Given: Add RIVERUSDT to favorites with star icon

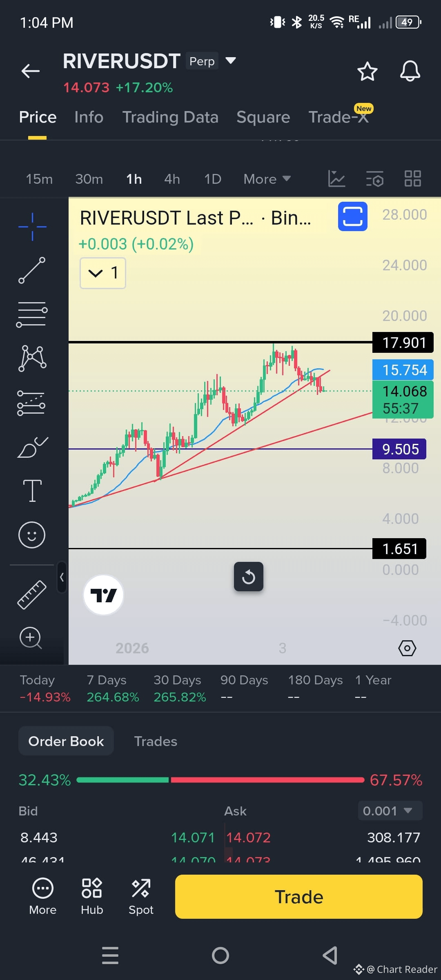Looking at the screenshot, I should pos(367,71).
